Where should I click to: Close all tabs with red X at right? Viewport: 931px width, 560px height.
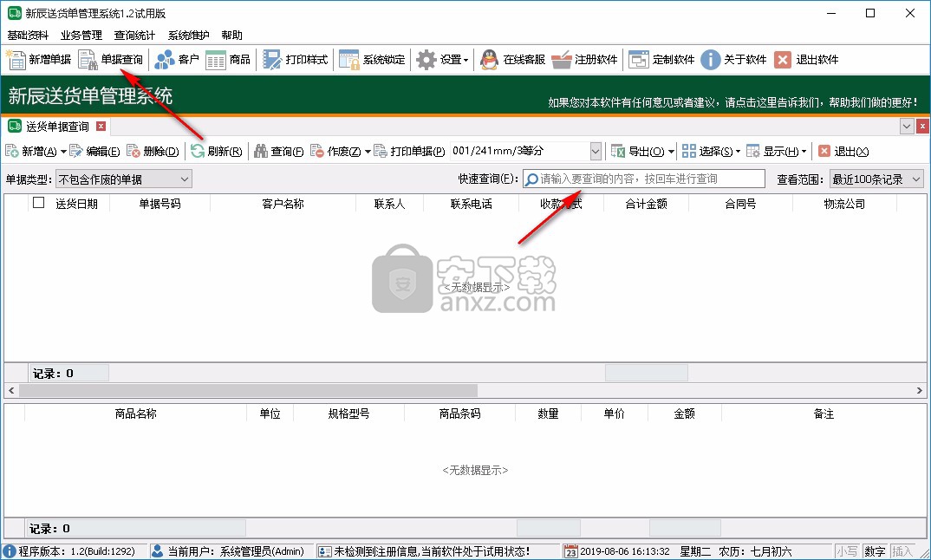pyautogui.click(x=922, y=126)
